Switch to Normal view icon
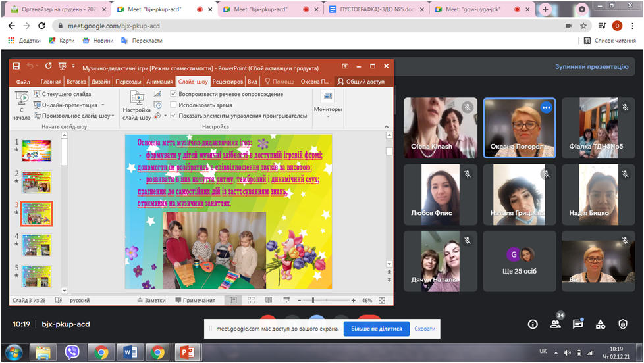This screenshot has width=644, height=363. click(233, 301)
